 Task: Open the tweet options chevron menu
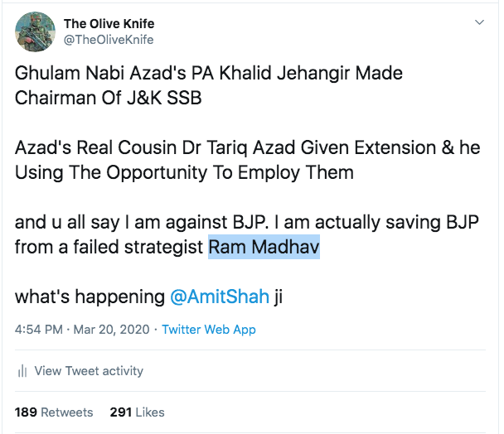(478, 22)
